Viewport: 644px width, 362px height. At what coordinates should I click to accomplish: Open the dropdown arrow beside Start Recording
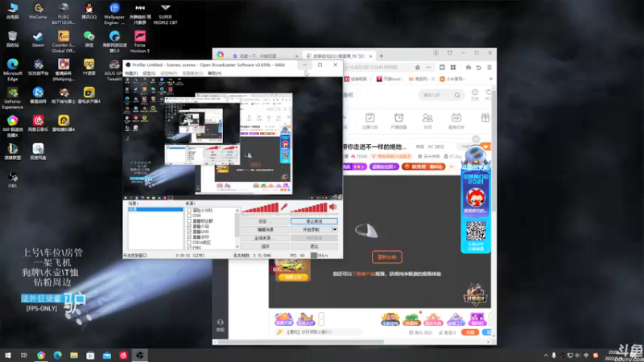pyautogui.click(x=335, y=229)
